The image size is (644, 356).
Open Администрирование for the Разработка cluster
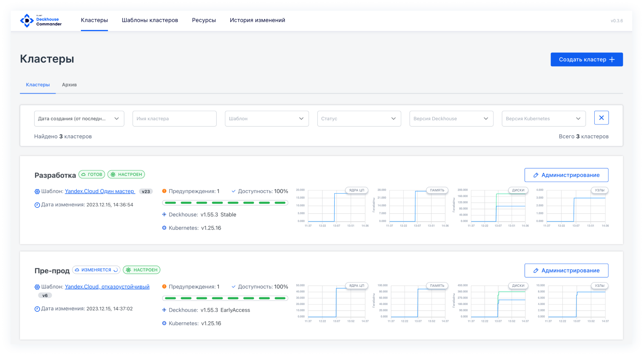[x=566, y=175]
